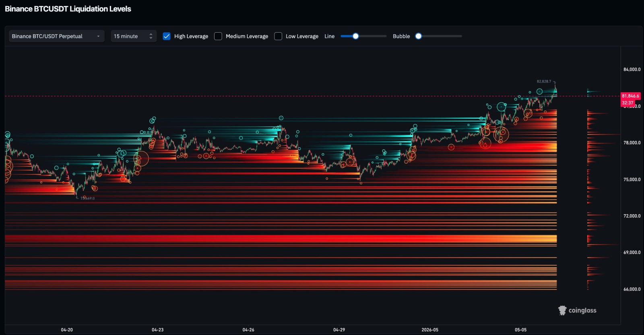Click the Line slider label

[x=330, y=36]
